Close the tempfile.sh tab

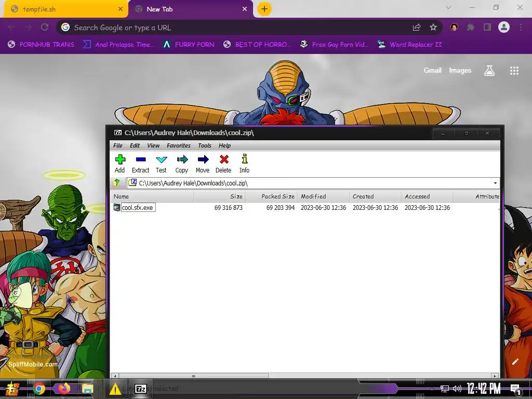coord(121,9)
